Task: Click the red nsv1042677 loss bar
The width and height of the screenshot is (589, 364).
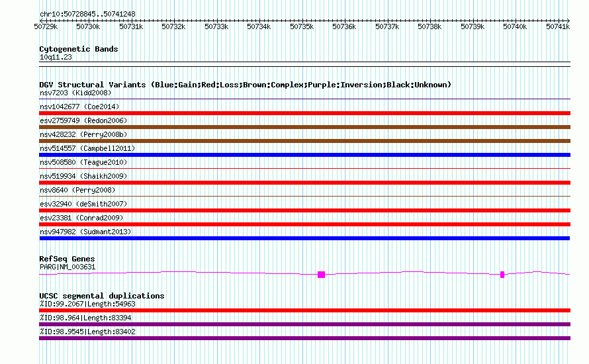Action: pyautogui.click(x=304, y=113)
